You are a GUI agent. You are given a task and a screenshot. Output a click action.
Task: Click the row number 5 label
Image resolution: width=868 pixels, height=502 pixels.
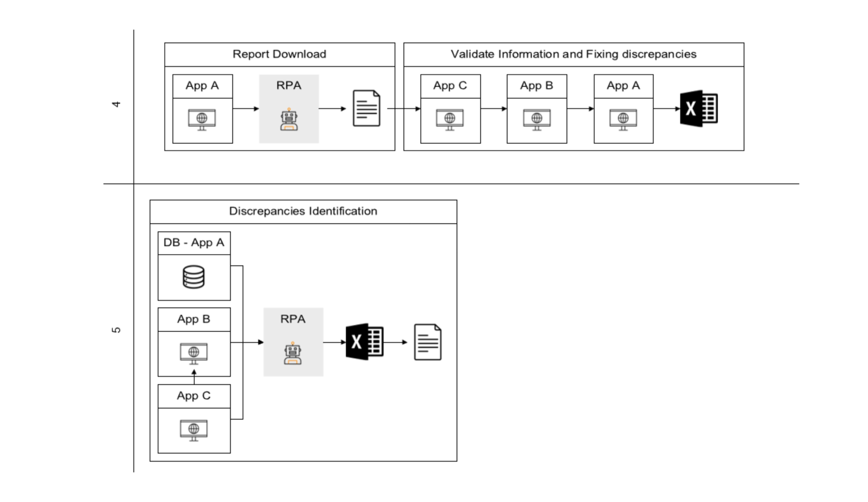pos(116,330)
